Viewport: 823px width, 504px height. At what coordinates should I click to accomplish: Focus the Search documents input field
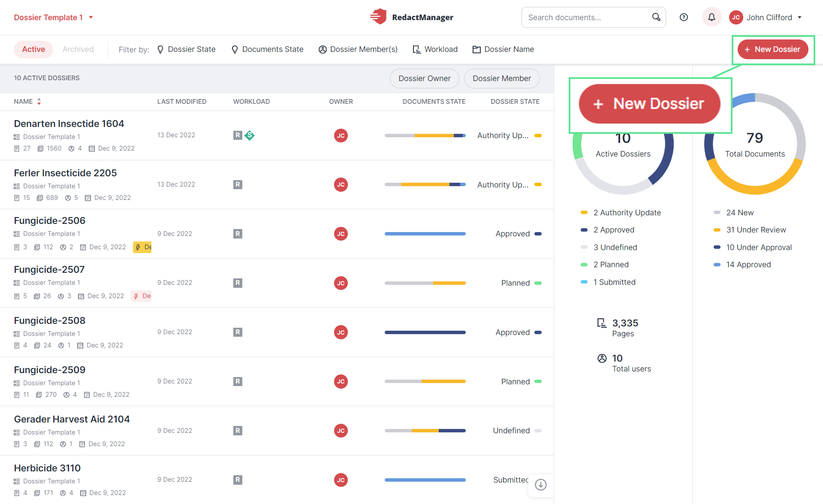[x=594, y=17]
